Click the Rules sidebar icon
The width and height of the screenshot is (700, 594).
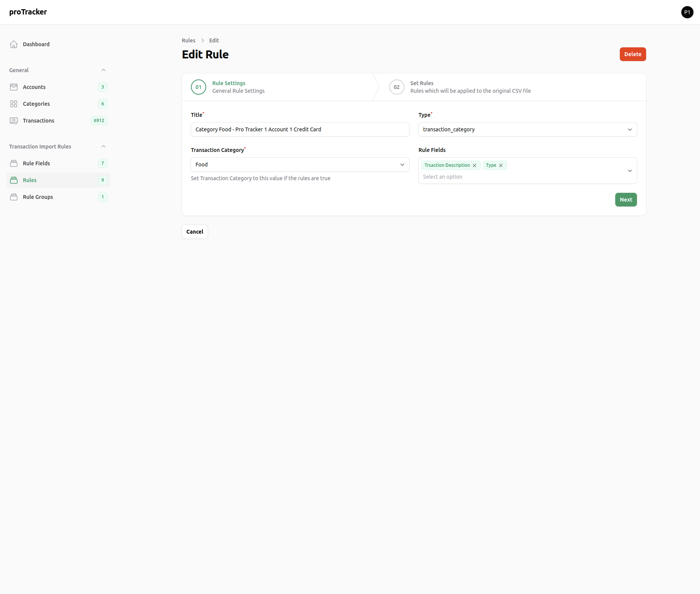pos(14,180)
